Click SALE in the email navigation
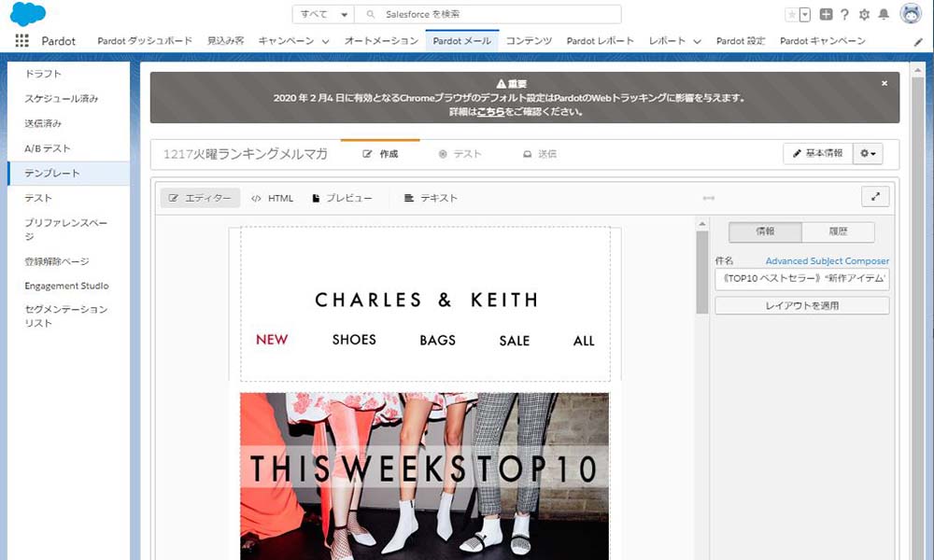The width and height of the screenshot is (934, 560). coord(515,341)
